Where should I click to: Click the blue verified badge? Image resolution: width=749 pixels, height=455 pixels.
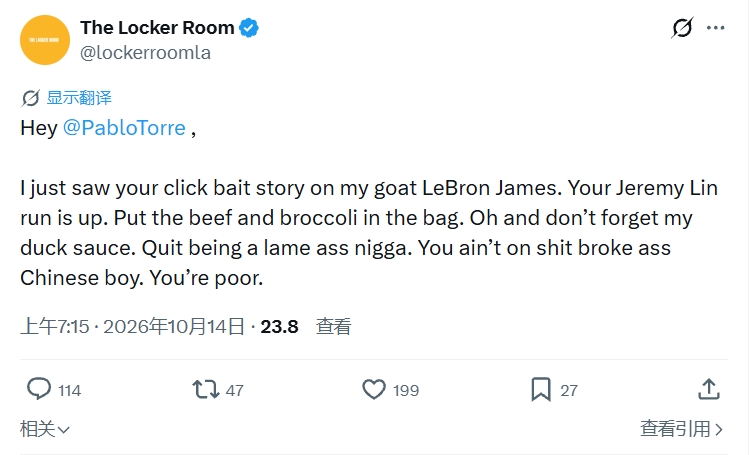point(248,28)
